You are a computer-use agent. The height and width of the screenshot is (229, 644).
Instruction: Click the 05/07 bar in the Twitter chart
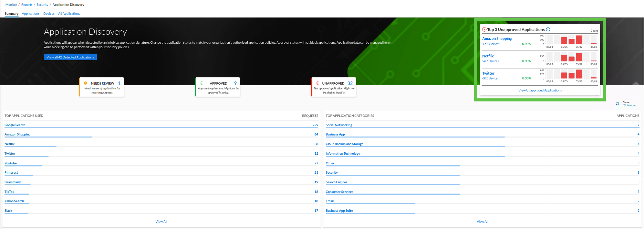coord(579,74)
